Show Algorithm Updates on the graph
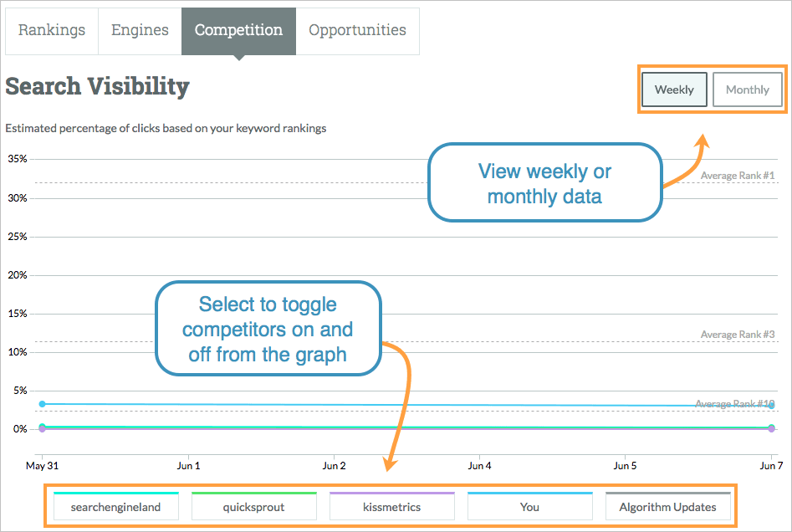The width and height of the screenshot is (792, 532). (668, 506)
